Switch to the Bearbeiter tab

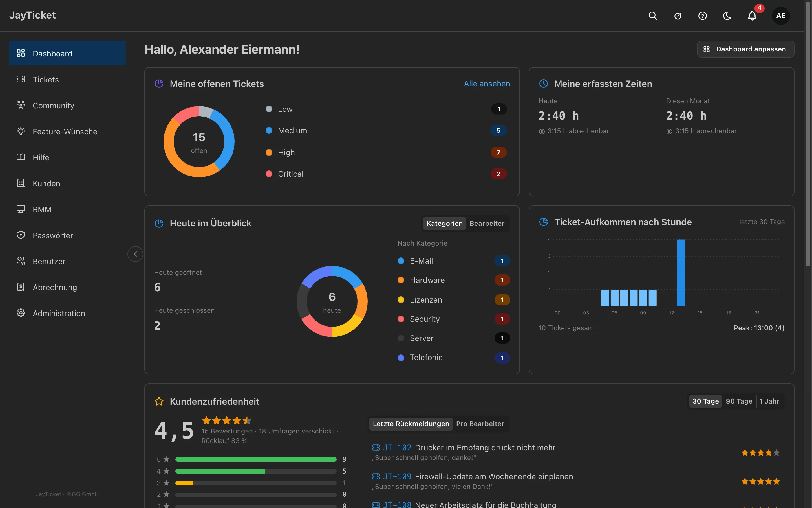[x=487, y=224]
